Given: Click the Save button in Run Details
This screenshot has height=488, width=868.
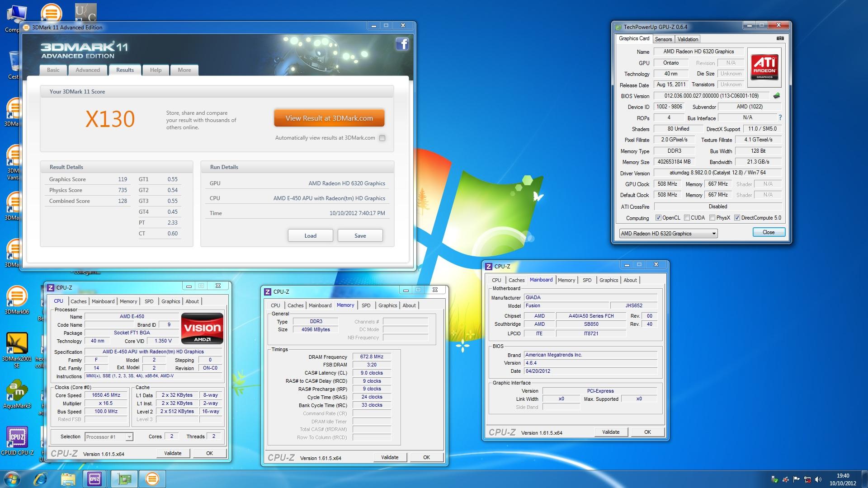Looking at the screenshot, I should pyautogui.click(x=360, y=235).
